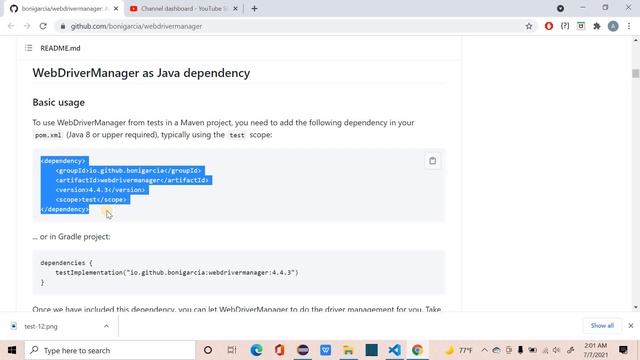The height and width of the screenshot is (360, 640).
Task: Switch to Visual Studio Code on taskbar
Action: [394, 350]
